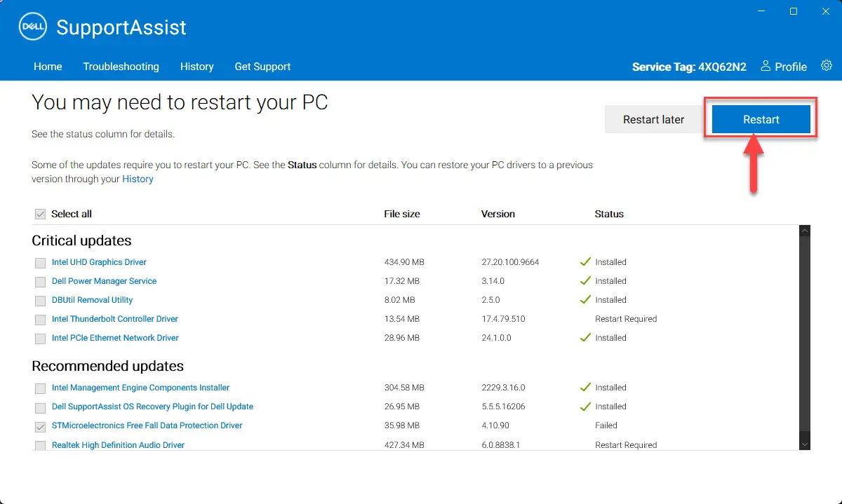Open DBUtil Removal Utility link
Screen dimensions: 842x504
(92, 300)
